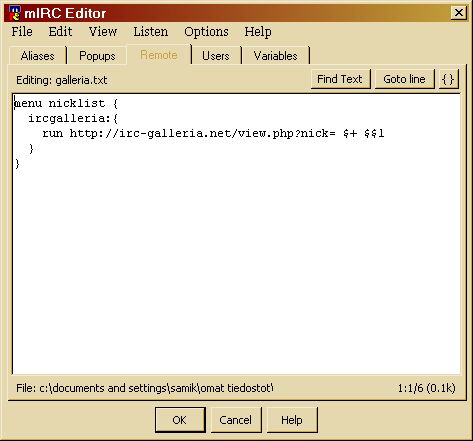Place the cursor in the script line starting with run http
The width and height of the screenshot is (473, 441).
pyautogui.click(x=213, y=133)
